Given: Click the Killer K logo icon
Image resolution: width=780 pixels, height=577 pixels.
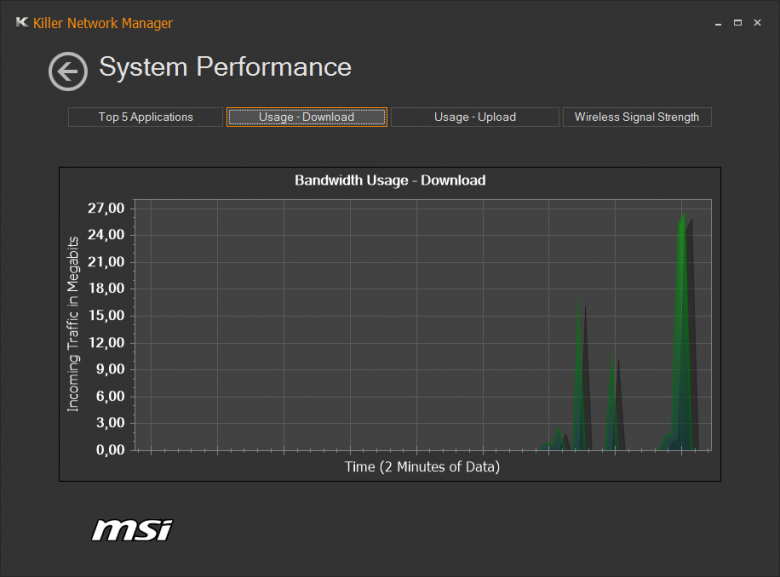Looking at the screenshot, I should point(22,22).
